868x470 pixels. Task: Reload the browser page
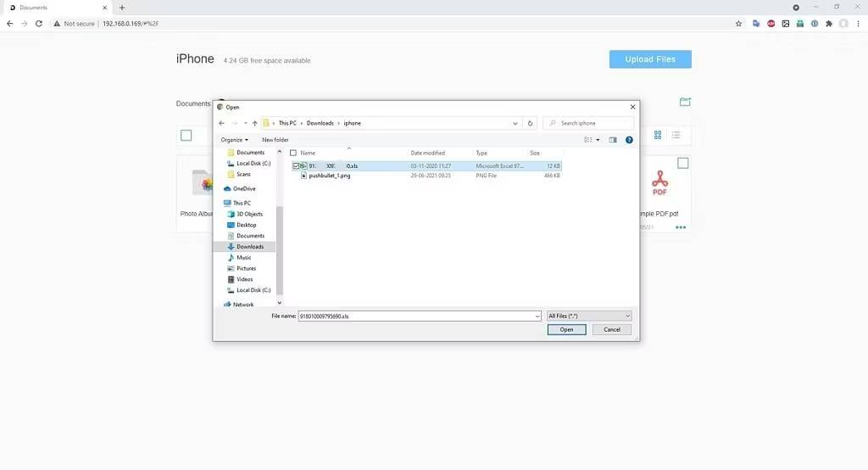point(39,24)
